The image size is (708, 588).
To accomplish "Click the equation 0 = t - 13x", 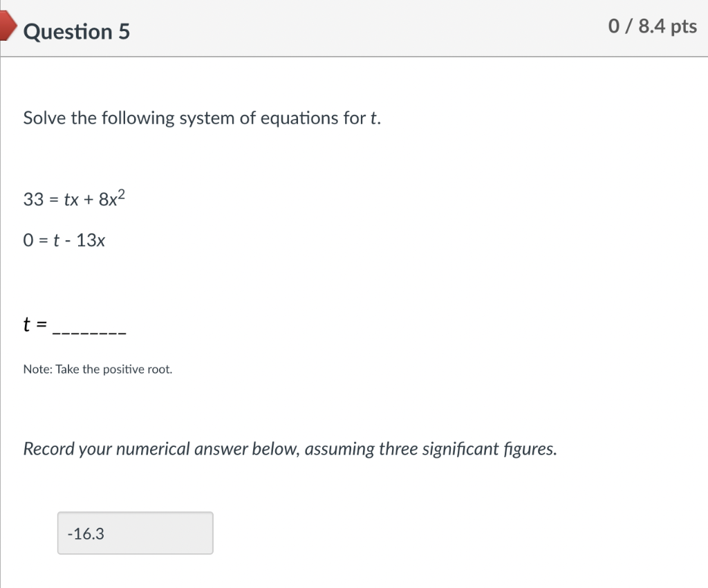I will click(64, 240).
